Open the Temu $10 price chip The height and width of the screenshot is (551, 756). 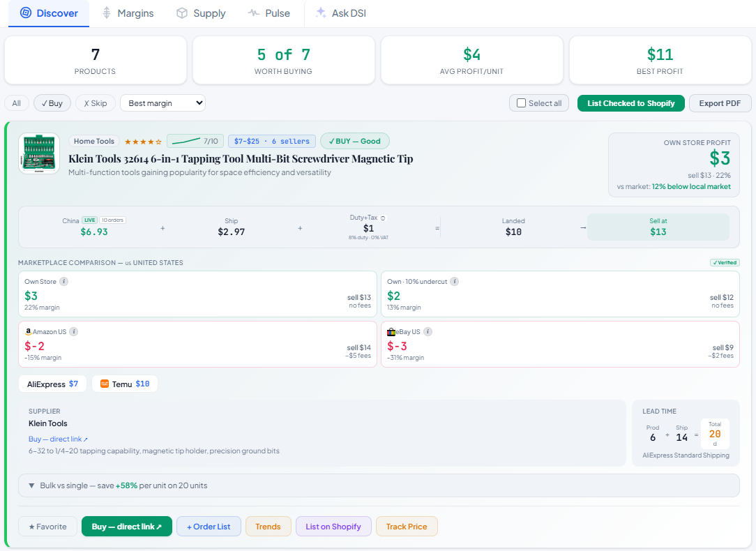pos(125,384)
